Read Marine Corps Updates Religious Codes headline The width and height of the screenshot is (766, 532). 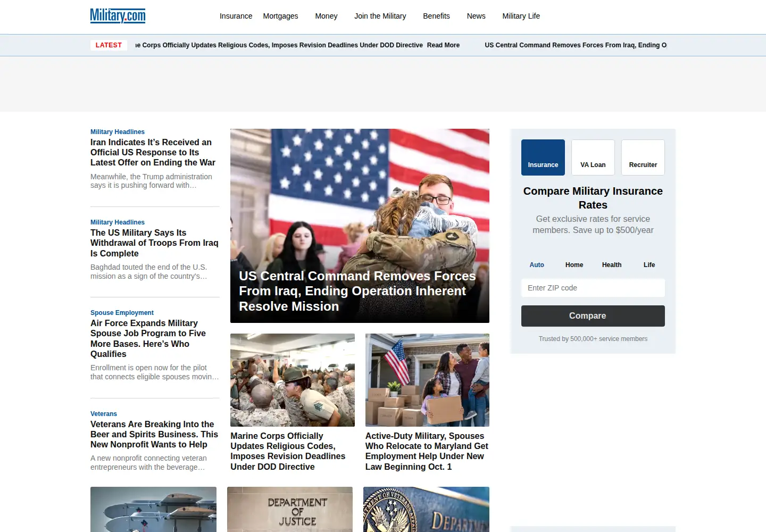tap(288, 451)
